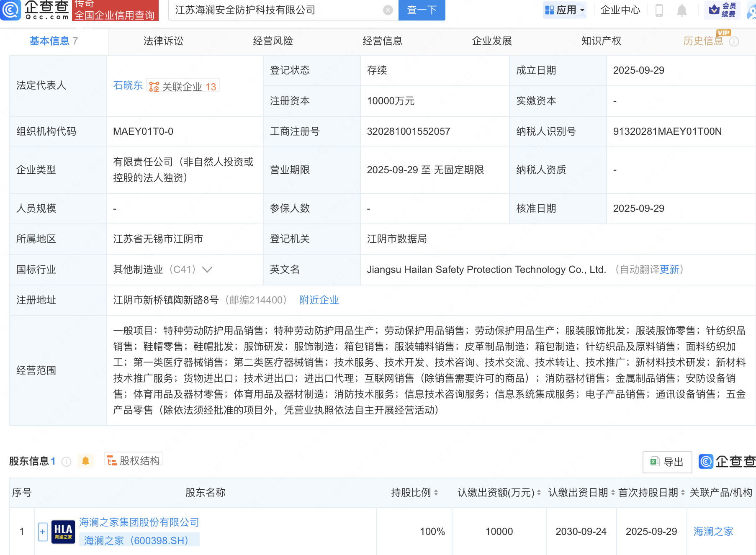This screenshot has width=756, height=555.
Task: Click info icon beside 历史信息 tab
Action: click(x=734, y=41)
